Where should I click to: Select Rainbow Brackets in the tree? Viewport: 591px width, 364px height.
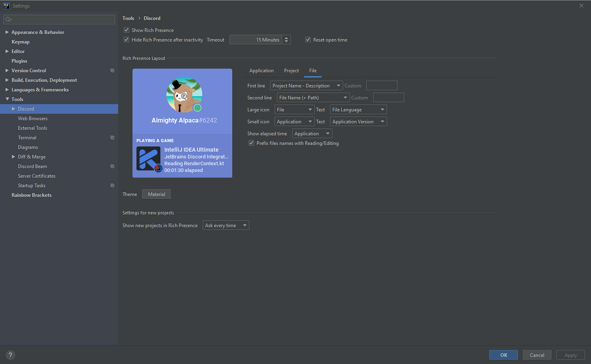click(x=32, y=195)
